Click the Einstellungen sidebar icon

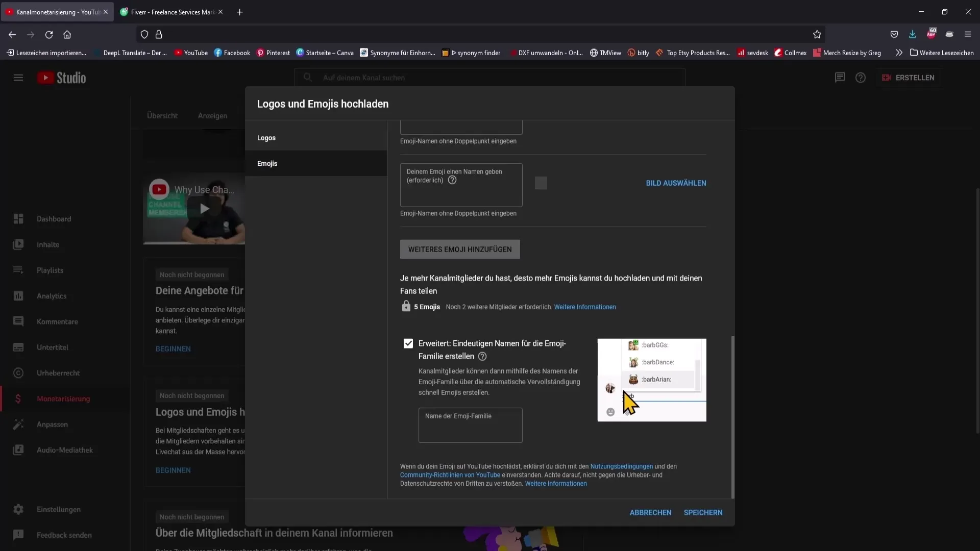(x=18, y=509)
